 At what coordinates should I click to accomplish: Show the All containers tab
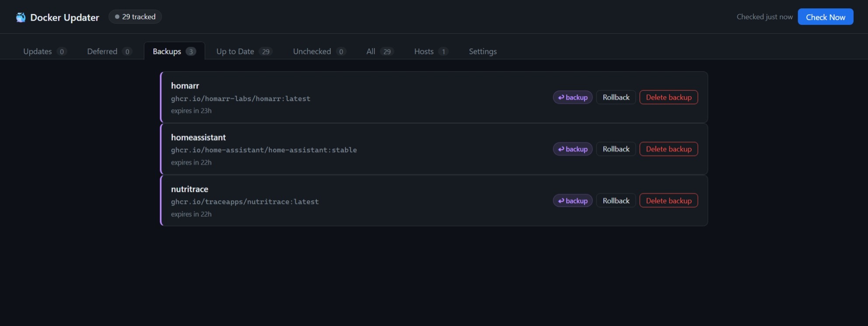(380, 51)
